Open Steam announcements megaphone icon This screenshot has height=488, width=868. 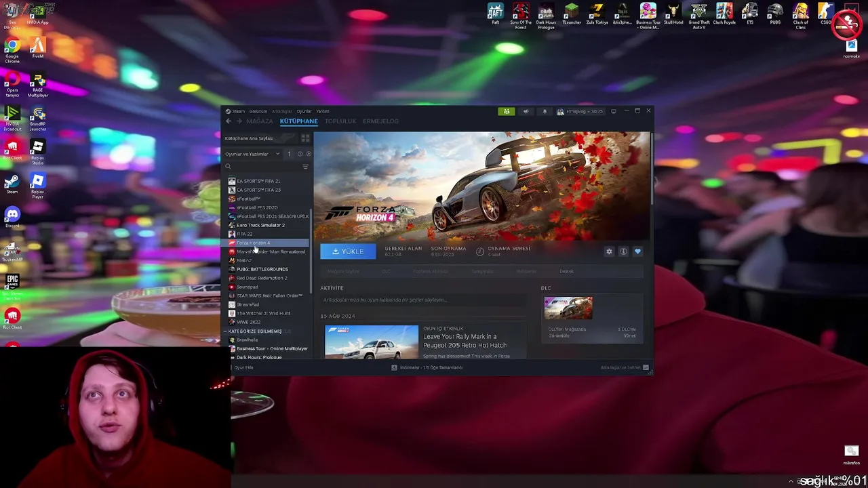click(526, 111)
